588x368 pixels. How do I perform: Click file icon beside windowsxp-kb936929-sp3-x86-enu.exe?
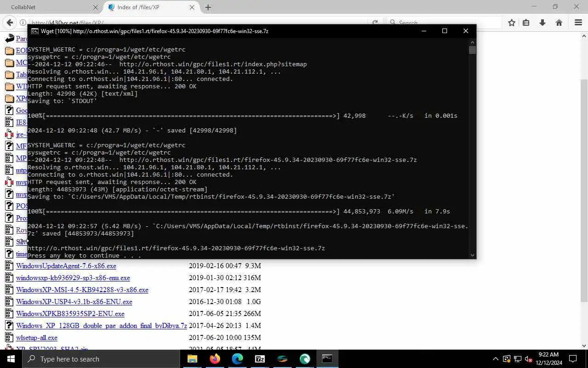9,277
